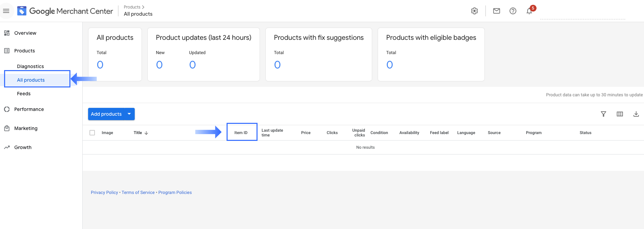Click the Google Merchant Center logo
This screenshot has width=644, height=229.
click(65, 11)
